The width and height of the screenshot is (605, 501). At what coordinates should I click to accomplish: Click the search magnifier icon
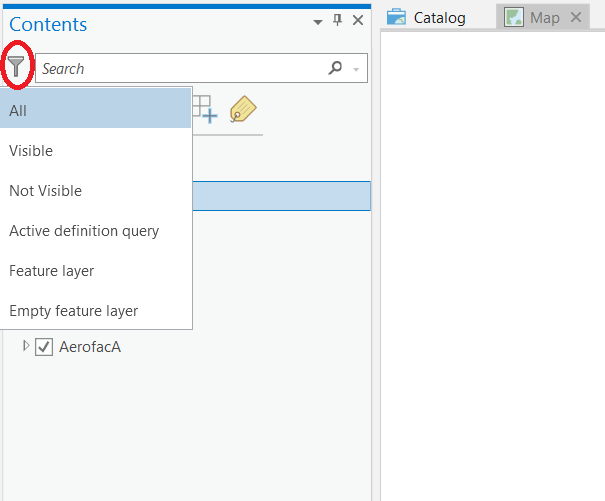(335, 68)
